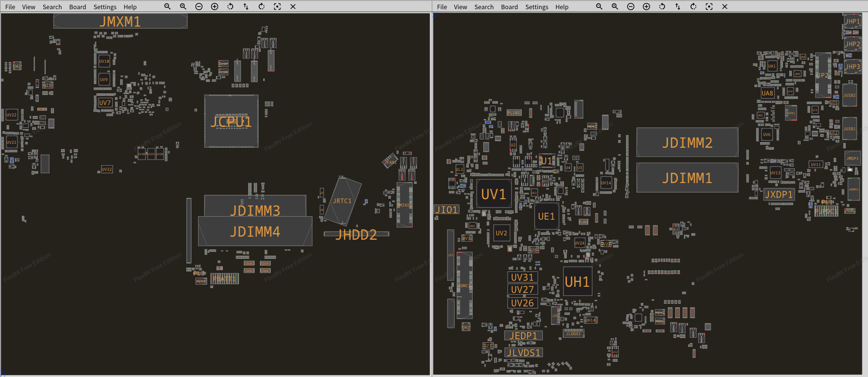Viewport: 868px width, 377px height.
Task: Select the UH1 chip on right board
Action: point(577,282)
